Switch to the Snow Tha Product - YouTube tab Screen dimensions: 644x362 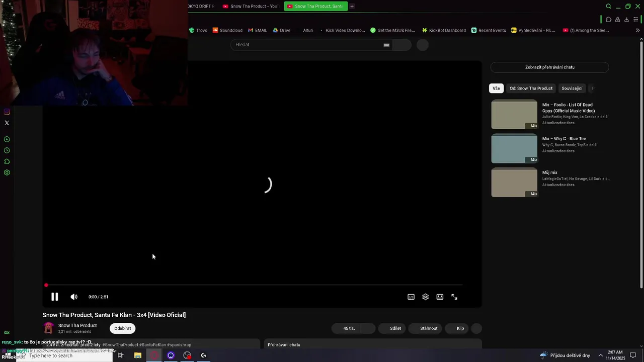pyautogui.click(x=250, y=6)
